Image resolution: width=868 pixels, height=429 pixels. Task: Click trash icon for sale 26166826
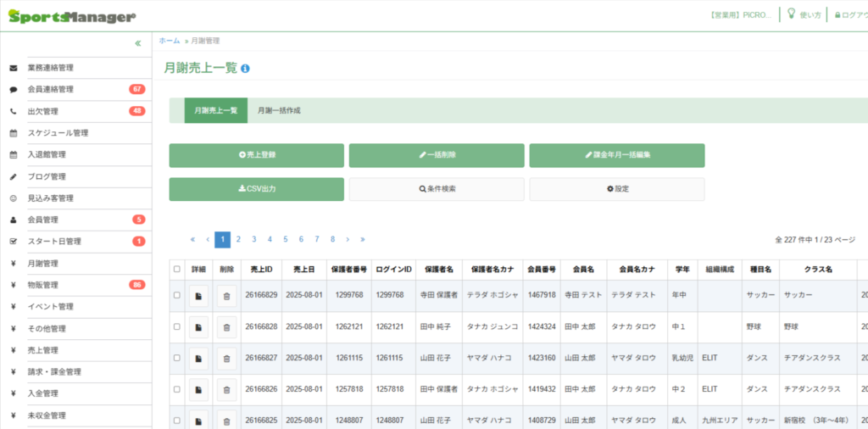click(x=226, y=389)
